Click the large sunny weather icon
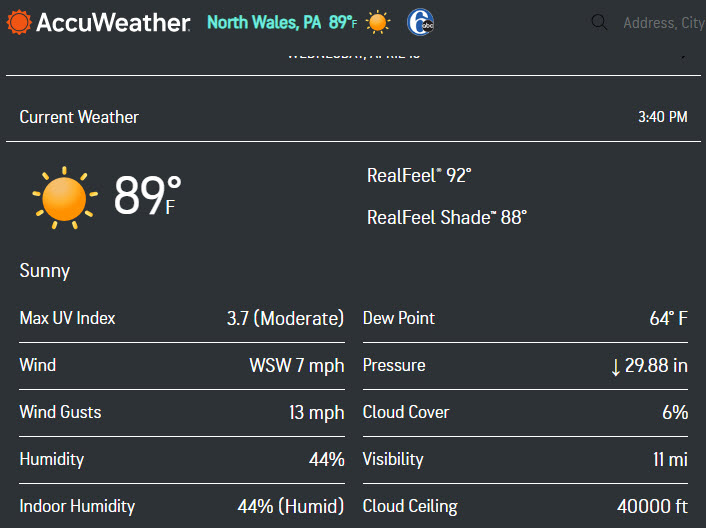 pyautogui.click(x=65, y=196)
